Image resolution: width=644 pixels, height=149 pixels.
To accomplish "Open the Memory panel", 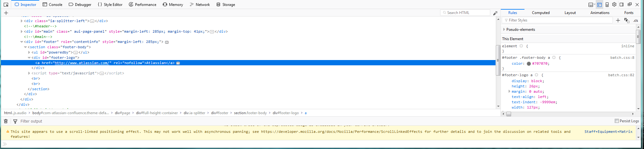I will (173, 5).
